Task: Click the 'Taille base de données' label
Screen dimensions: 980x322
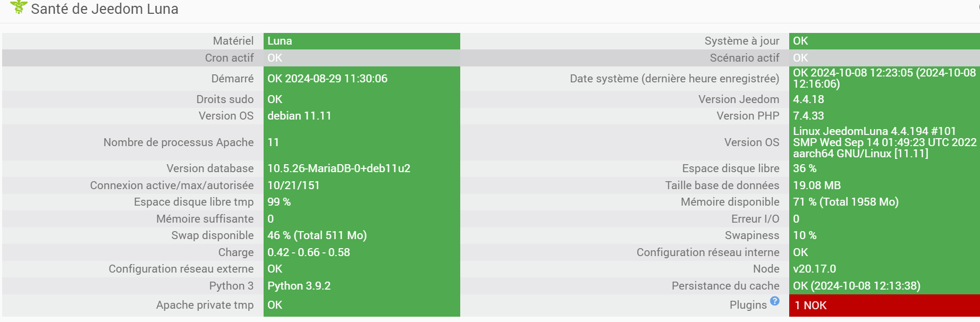Action: [x=722, y=185]
